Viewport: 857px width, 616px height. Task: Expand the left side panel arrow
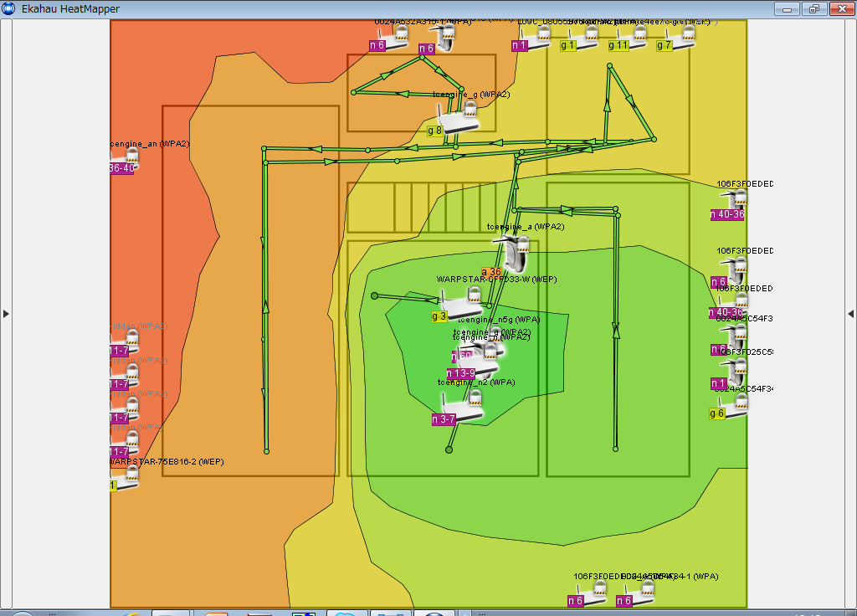click(x=6, y=314)
